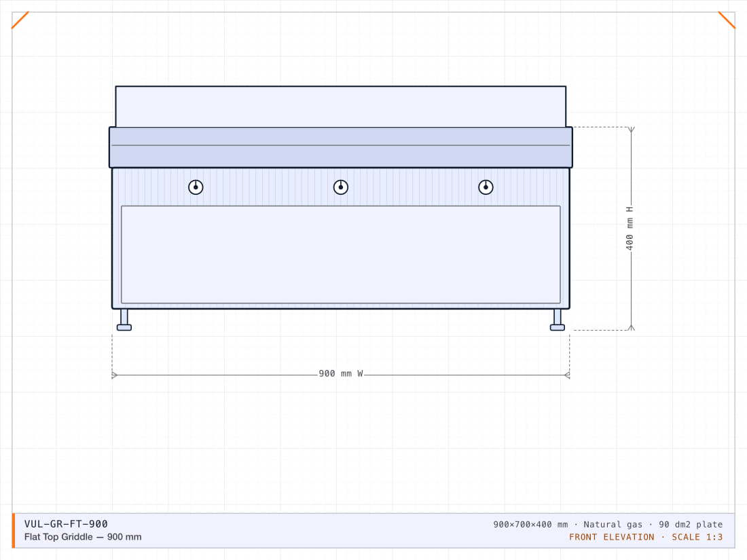747x560 pixels.
Task: Select the rear backsplash panel atop the griddle
Action: 341,107
